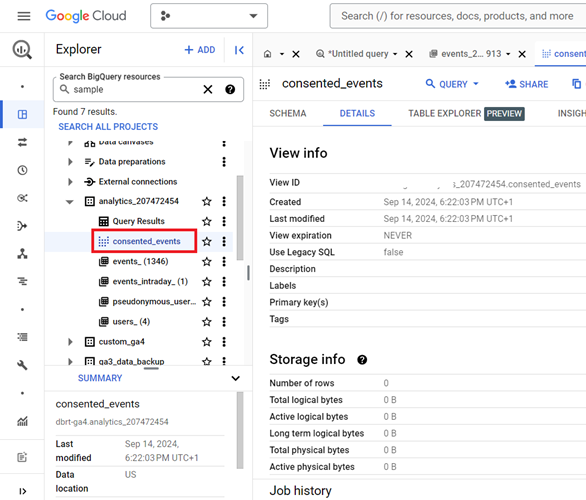Open the notes document sidebar icon

click(x=22, y=457)
